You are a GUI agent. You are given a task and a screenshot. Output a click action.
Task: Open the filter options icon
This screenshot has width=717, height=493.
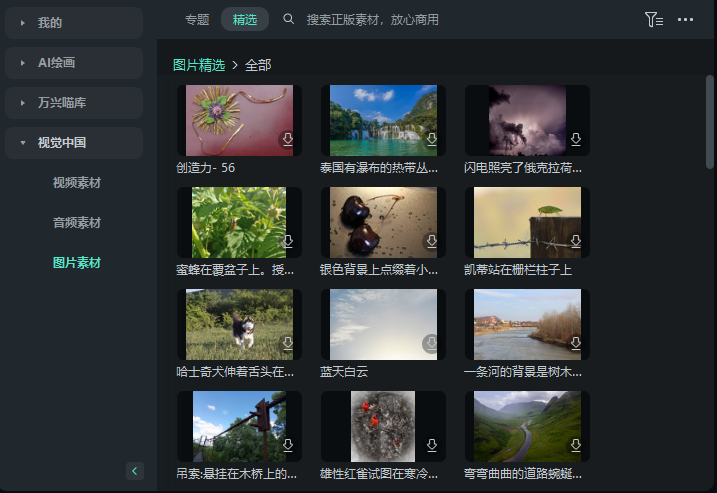[654, 20]
